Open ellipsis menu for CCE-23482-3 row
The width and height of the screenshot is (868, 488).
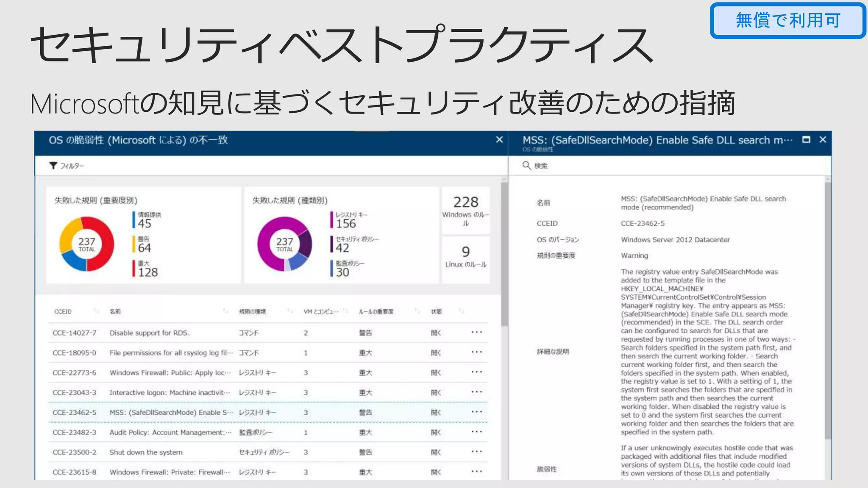477,432
